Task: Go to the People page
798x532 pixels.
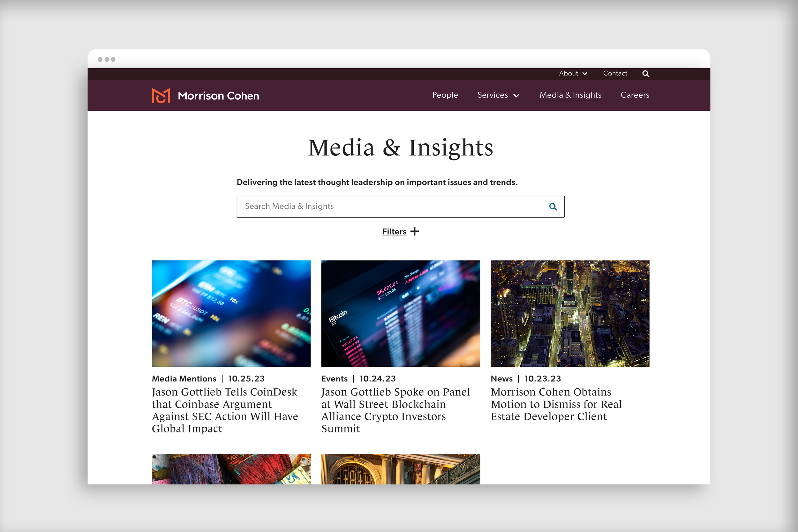Action: 445,95
